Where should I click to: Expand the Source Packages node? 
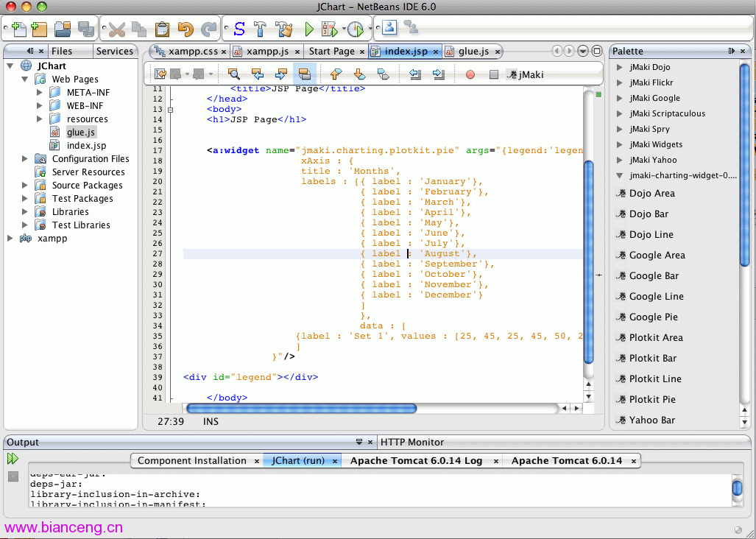(x=24, y=185)
